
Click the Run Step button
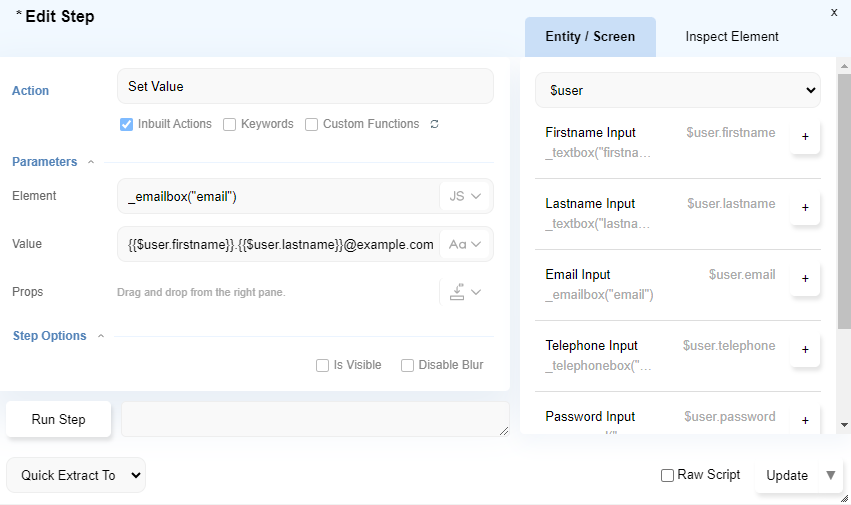click(59, 420)
